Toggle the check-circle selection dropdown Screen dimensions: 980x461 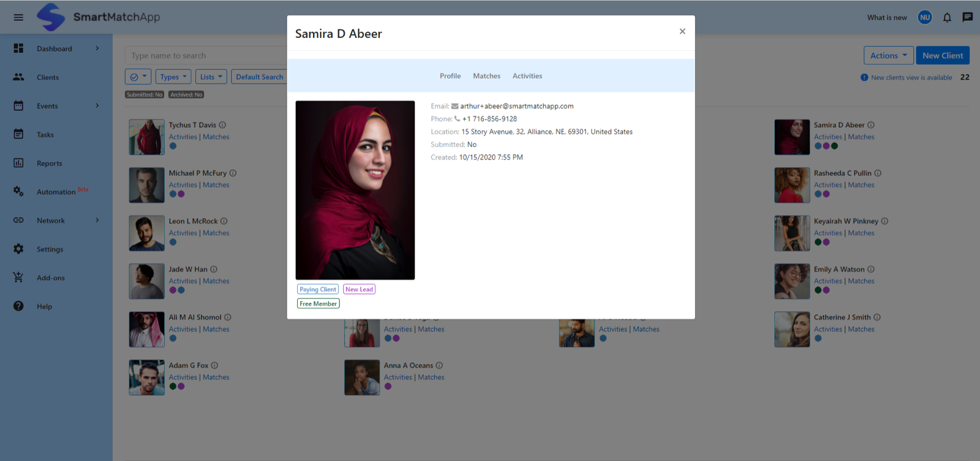coord(138,77)
